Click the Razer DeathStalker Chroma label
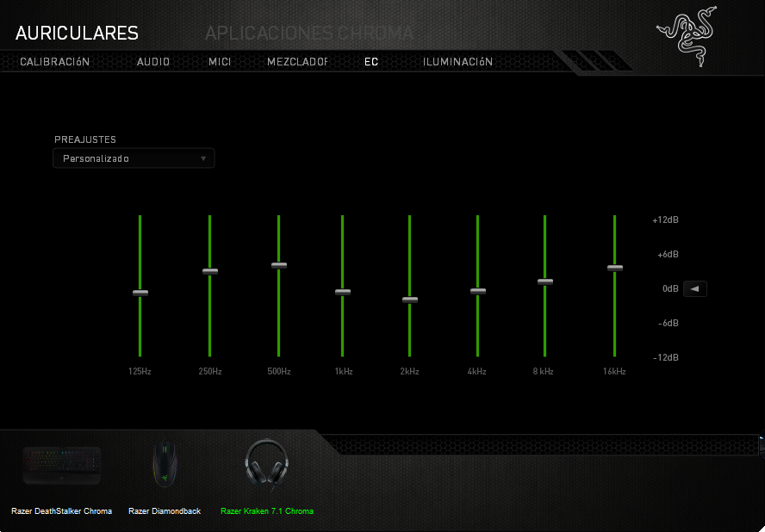The height and width of the screenshot is (532, 765). point(61,511)
